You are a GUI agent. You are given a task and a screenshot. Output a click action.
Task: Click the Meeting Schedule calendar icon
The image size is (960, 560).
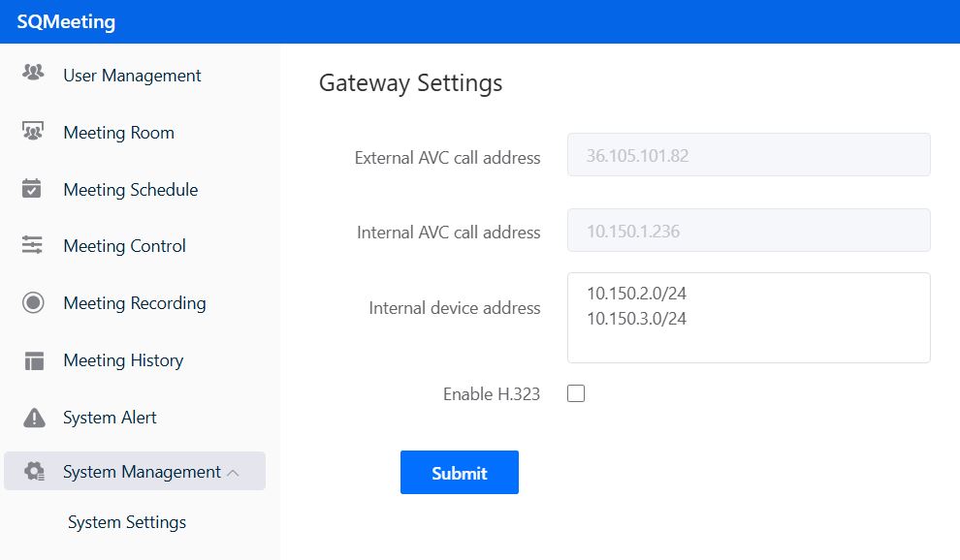[33, 189]
